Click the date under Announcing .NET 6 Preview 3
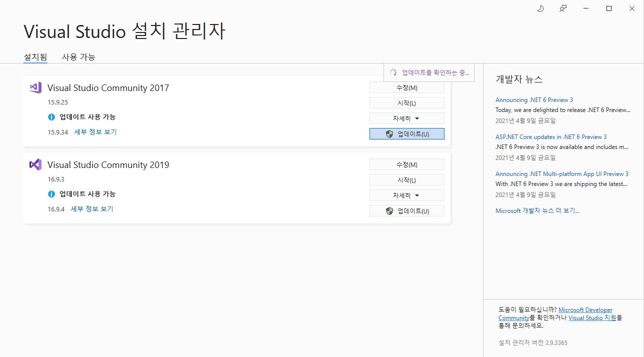The height and width of the screenshot is (357, 644). point(525,121)
